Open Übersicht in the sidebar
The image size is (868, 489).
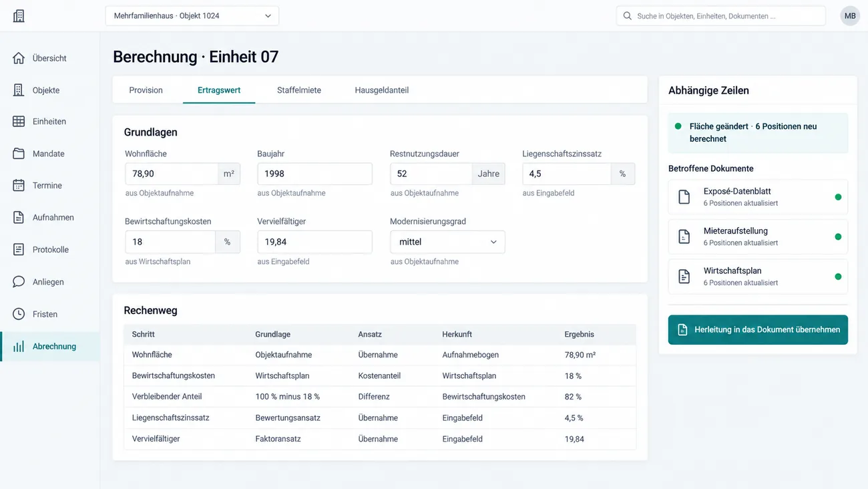tap(49, 58)
